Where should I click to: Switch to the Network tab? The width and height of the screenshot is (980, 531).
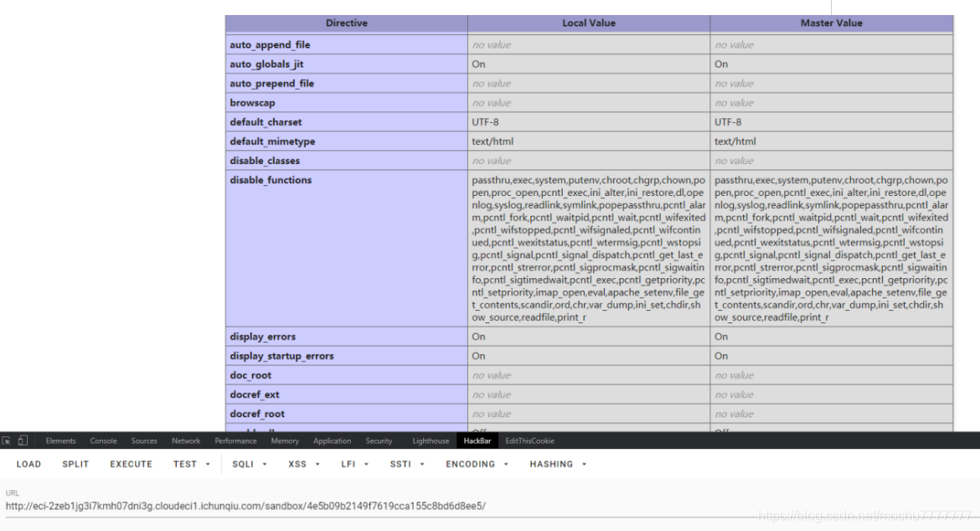click(186, 441)
